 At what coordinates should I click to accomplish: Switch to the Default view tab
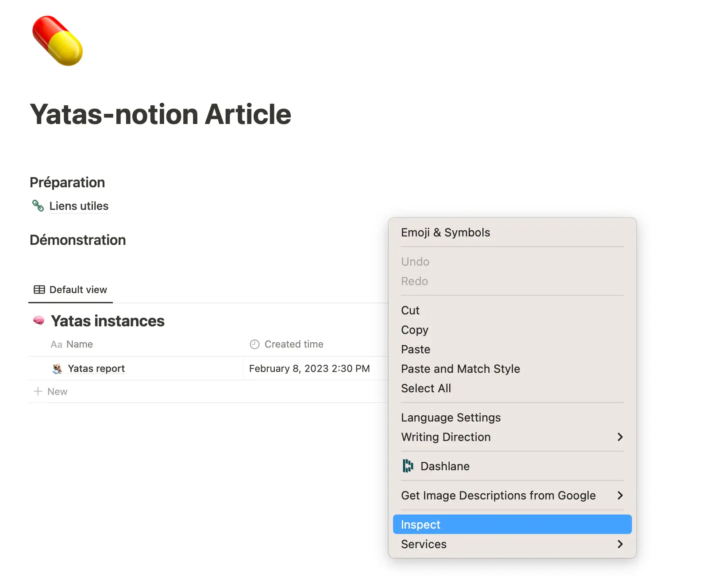click(x=71, y=290)
